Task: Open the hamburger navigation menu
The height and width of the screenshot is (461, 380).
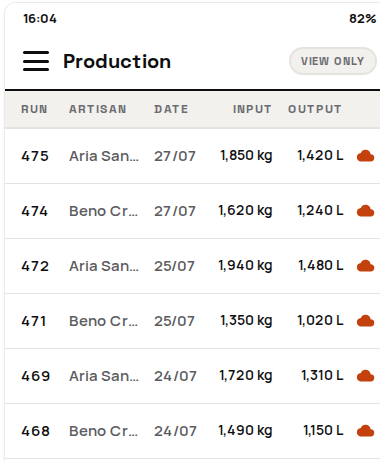Action: click(36, 61)
